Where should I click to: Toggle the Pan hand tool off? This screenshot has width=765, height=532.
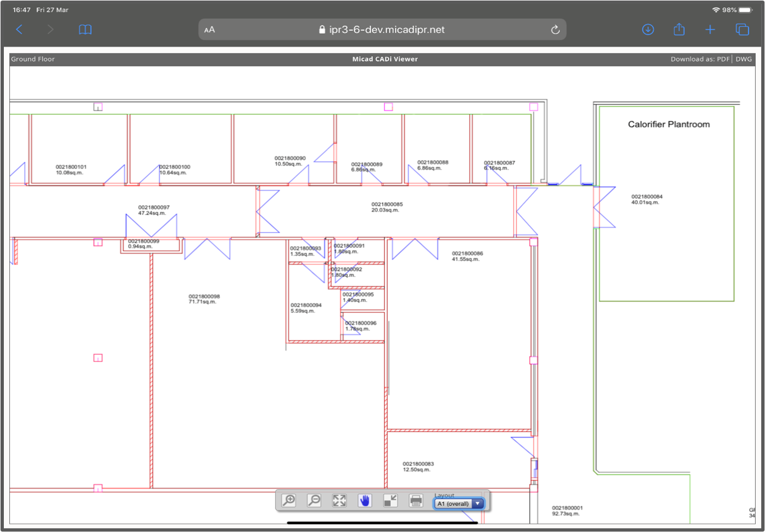point(364,500)
